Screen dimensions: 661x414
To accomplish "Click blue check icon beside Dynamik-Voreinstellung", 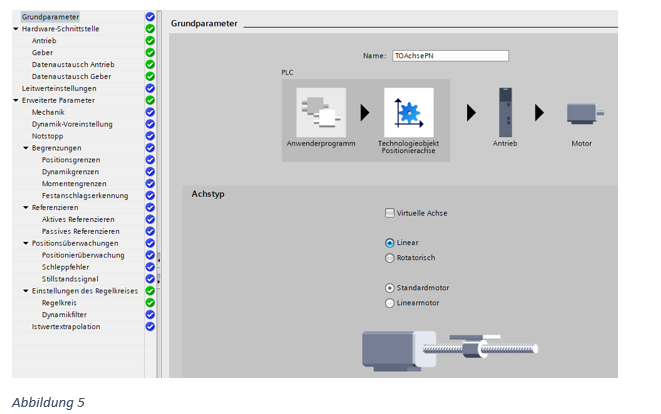I will pyautogui.click(x=150, y=124).
